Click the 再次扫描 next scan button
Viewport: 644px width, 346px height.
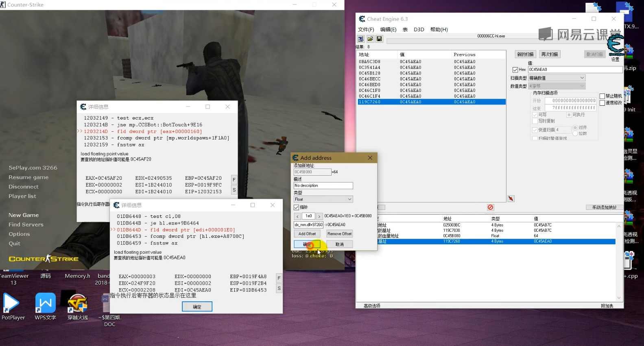[x=550, y=54]
